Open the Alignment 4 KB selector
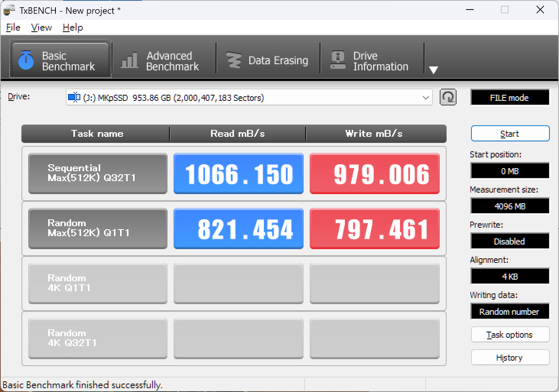This screenshot has height=392, width=559. tap(510, 277)
